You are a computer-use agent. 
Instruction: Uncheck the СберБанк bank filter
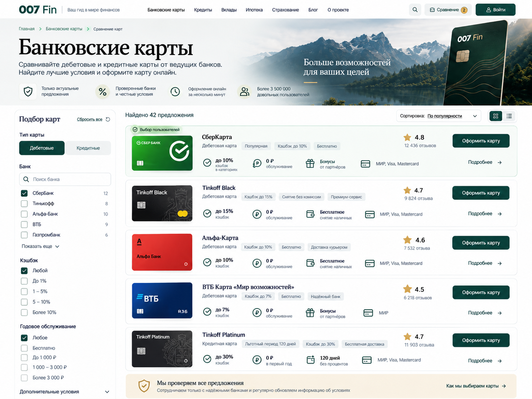coord(24,193)
